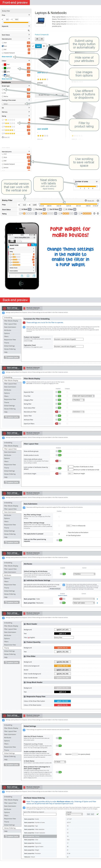This screenshot has width=101, height=868.
Task: Expand the Stock Status filter block
Action: pyautogui.click(x=29, y=35)
